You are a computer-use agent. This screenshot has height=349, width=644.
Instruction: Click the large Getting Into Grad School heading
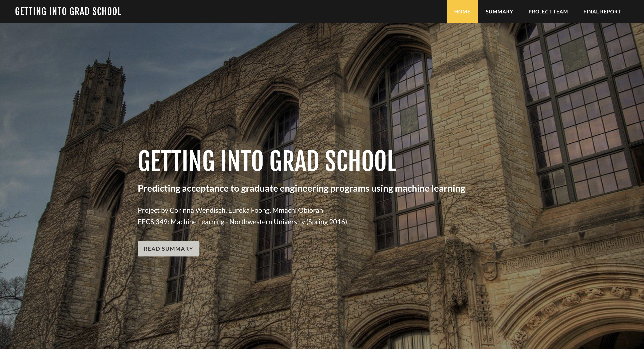click(267, 161)
